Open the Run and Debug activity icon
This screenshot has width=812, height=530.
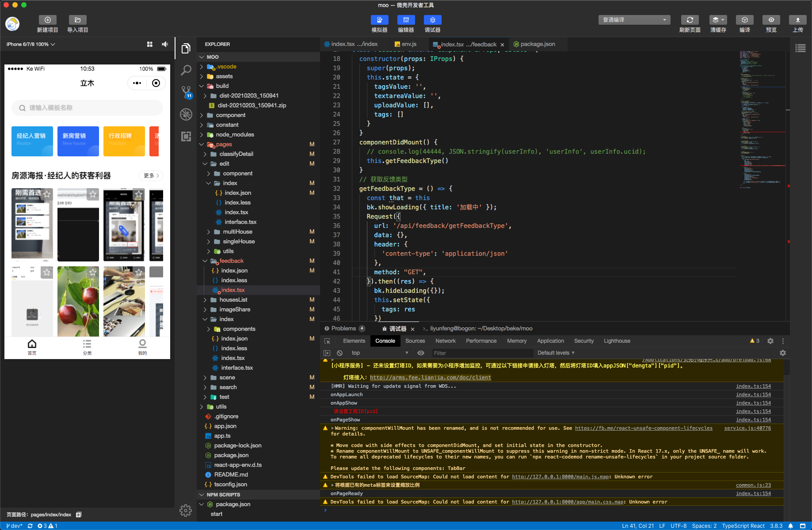click(186, 114)
